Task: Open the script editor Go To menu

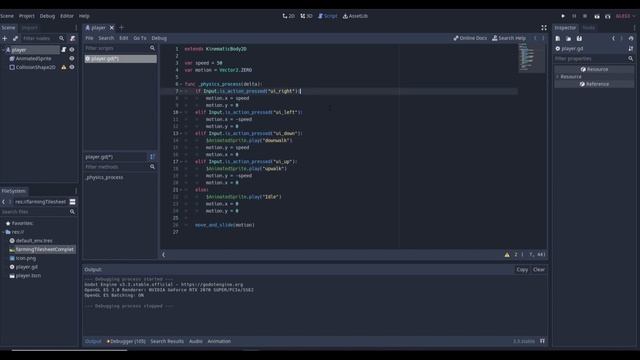Action: point(140,38)
